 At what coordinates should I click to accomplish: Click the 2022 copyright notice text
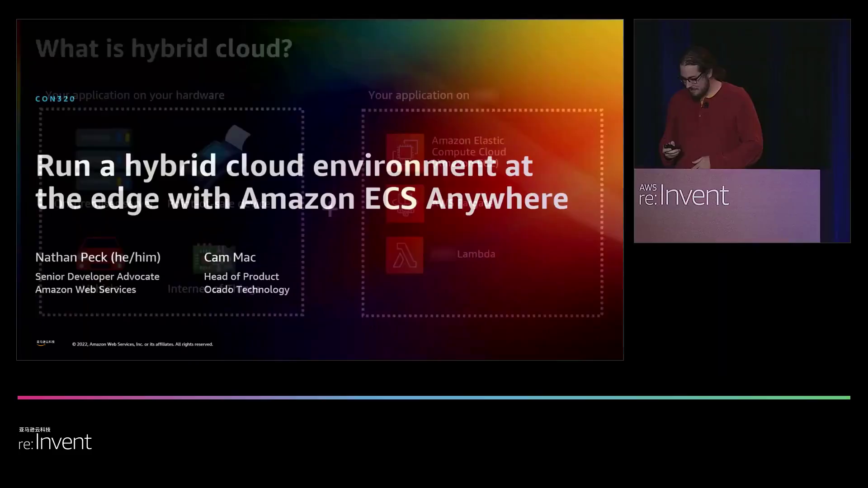click(x=142, y=344)
